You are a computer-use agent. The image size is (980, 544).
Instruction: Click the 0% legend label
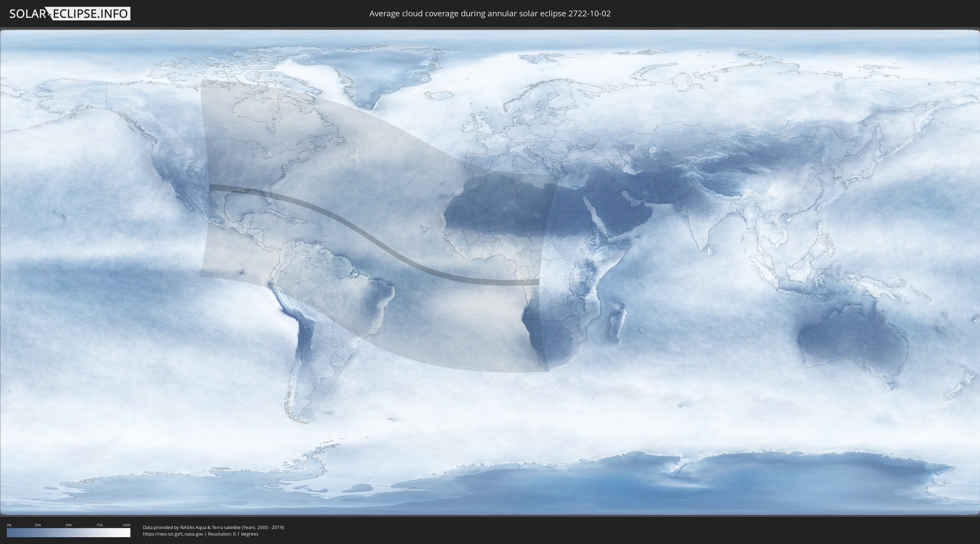point(9,525)
